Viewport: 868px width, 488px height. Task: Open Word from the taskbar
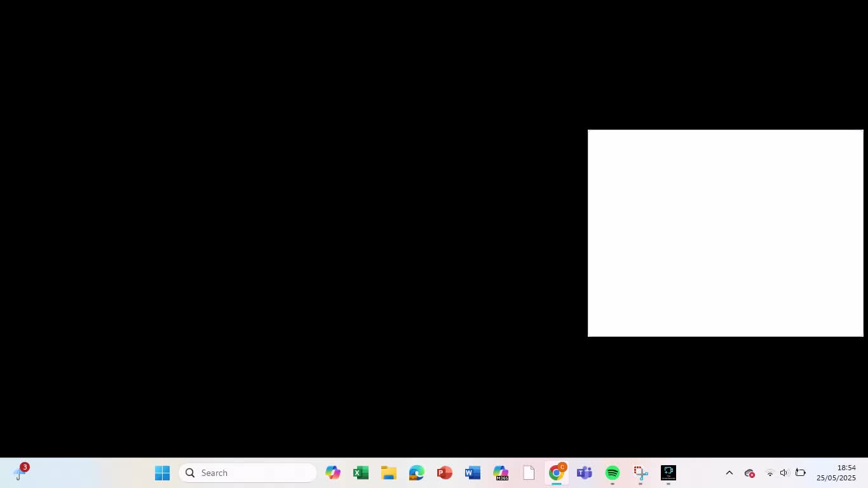(x=473, y=473)
